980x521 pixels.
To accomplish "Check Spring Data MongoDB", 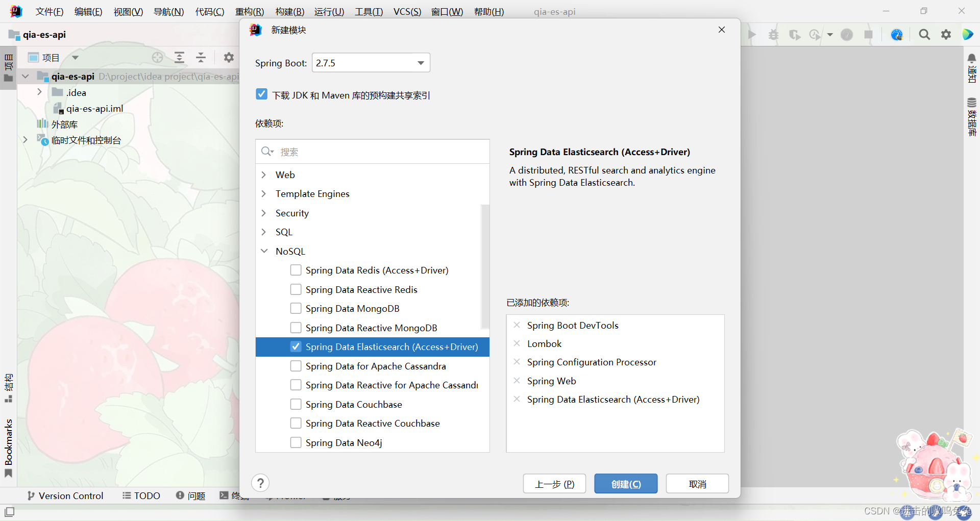I will 296,308.
